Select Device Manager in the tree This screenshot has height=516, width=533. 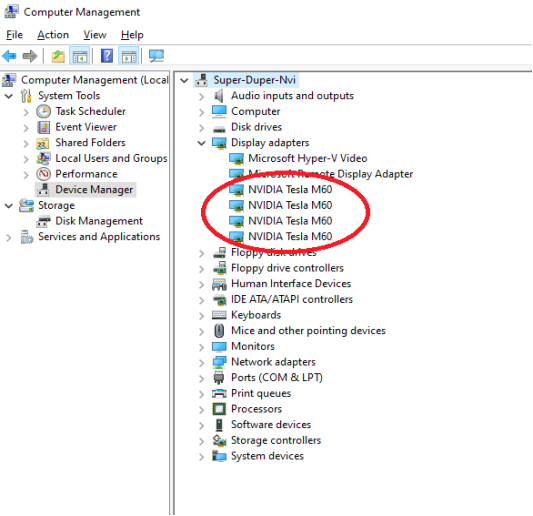[94, 190]
